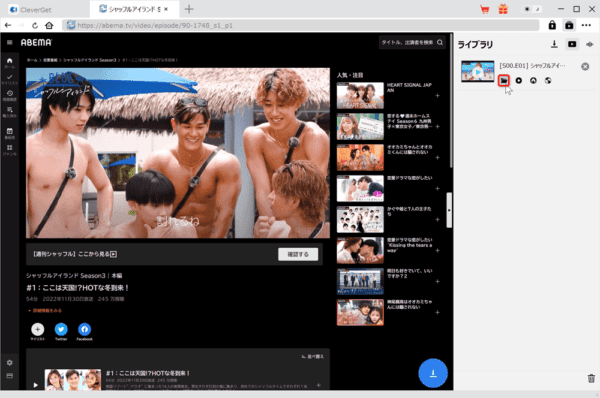Screen dimensions: 600x398
Task: Click the abema.tv address bar
Action: [300, 25]
